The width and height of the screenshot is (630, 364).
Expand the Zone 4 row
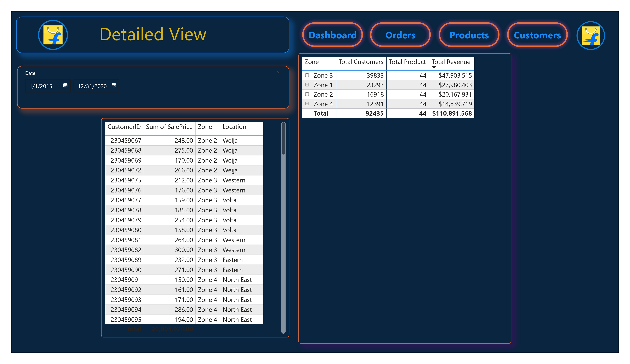(x=307, y=104)
